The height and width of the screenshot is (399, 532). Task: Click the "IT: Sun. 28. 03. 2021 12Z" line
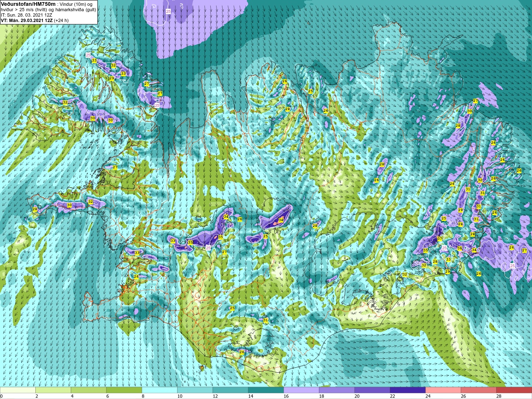coord(27,15)
